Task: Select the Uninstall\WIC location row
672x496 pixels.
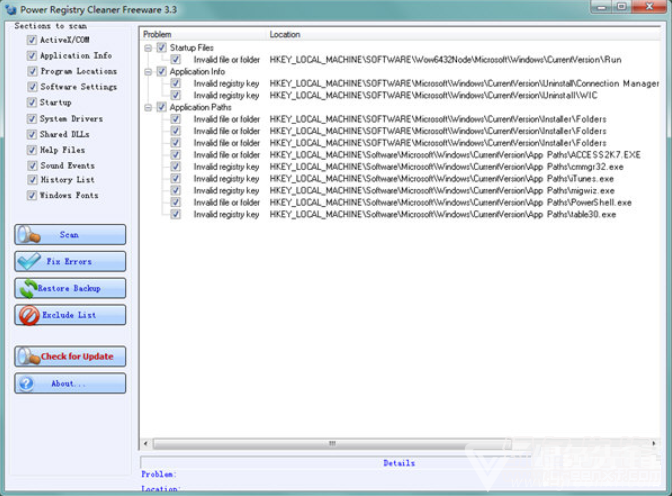Action: pyautogui.click(x=433, y=95)
